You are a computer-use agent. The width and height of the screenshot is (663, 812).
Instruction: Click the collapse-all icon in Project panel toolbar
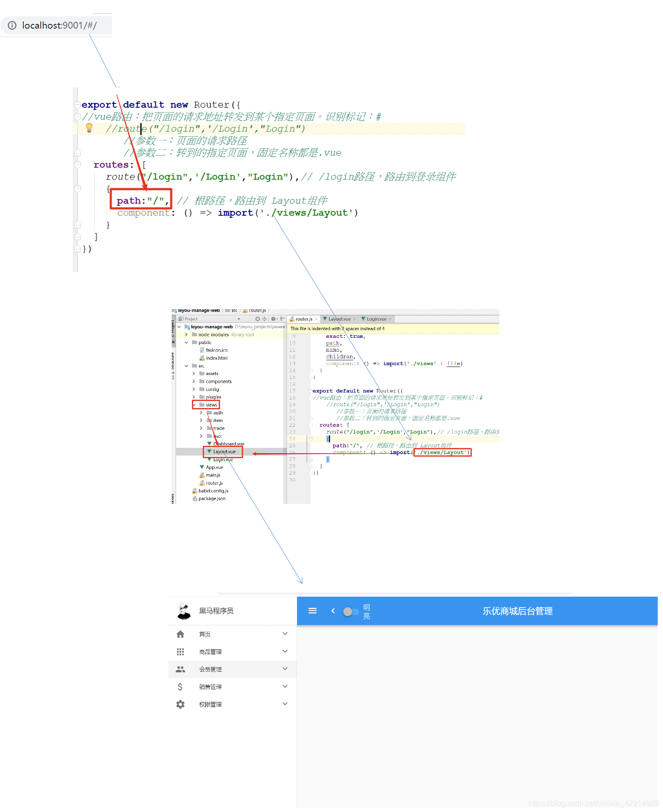tap(264, 319)
